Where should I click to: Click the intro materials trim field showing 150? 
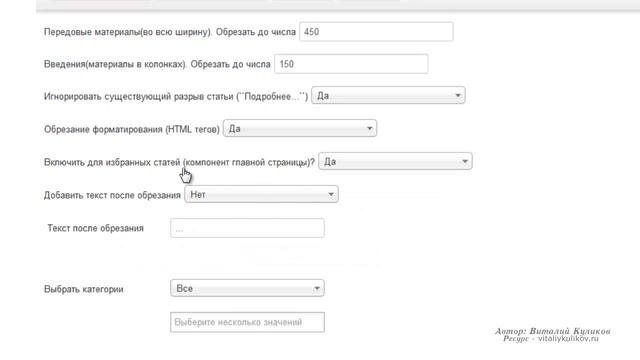coord(351,64)
